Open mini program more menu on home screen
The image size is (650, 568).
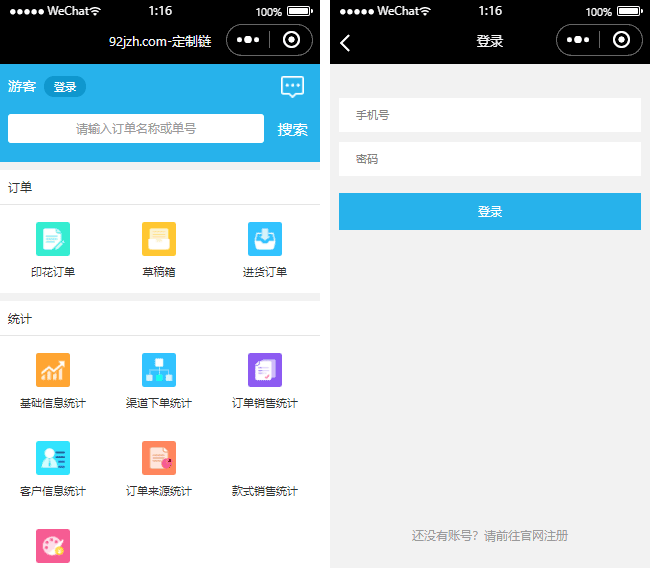coord(248,40)
